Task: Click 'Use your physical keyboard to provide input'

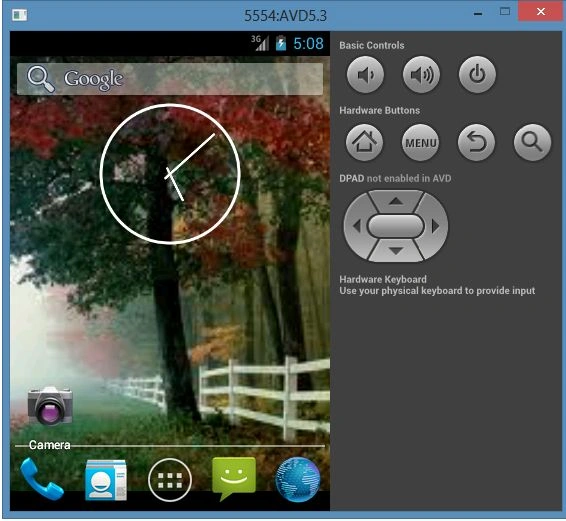Action: 437,291
